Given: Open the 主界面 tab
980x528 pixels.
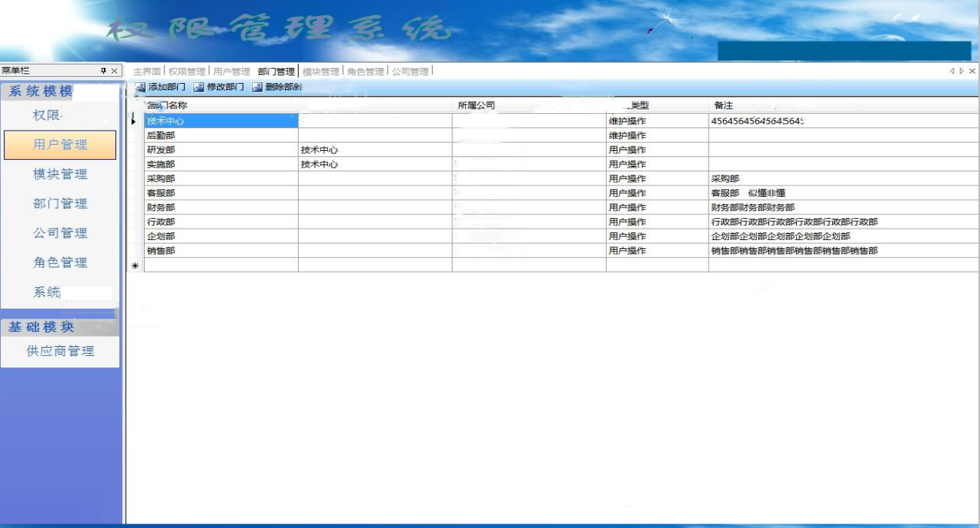Looking at the screenshot, I should (146, 72).
